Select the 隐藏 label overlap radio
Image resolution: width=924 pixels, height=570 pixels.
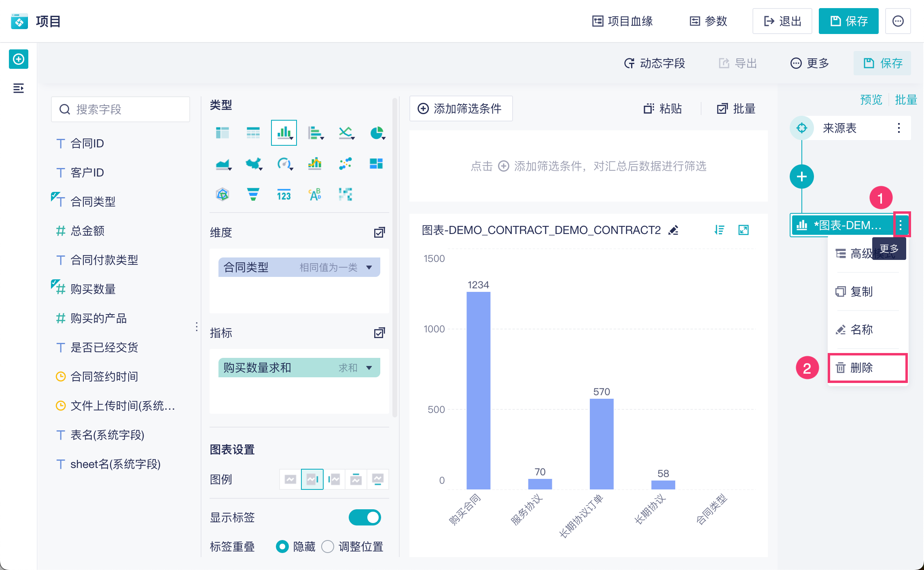(282, 547)
